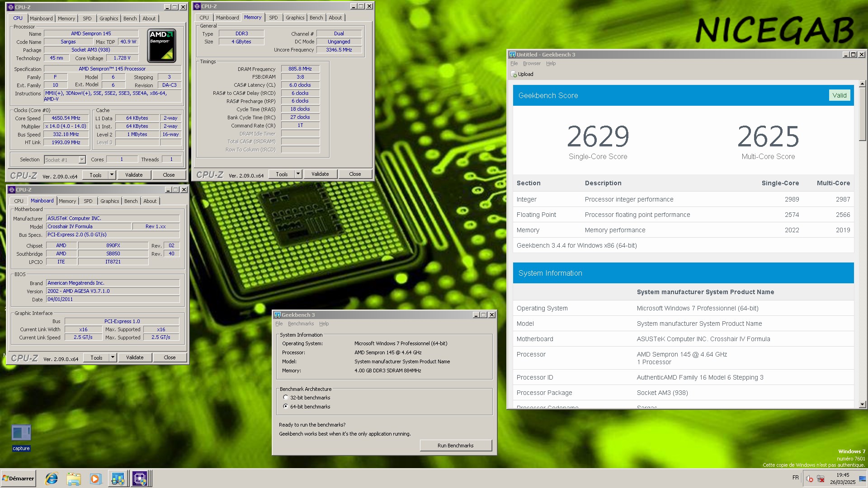The width and height of the screenshot is (868, 488).
Task: Click Validate in CPU-Z Mainboard window
Action: point(135,357)
